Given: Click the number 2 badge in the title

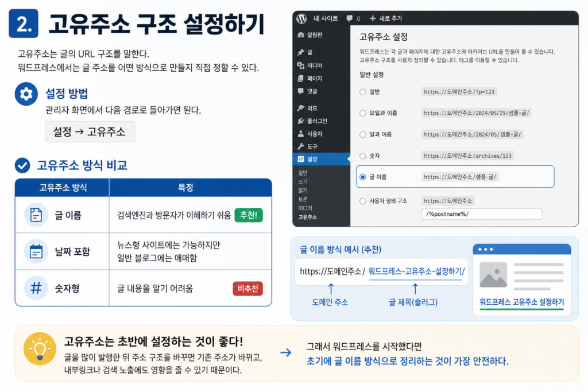Looking at the screenshot, I should pyautogui.click(x=24, y=24).
